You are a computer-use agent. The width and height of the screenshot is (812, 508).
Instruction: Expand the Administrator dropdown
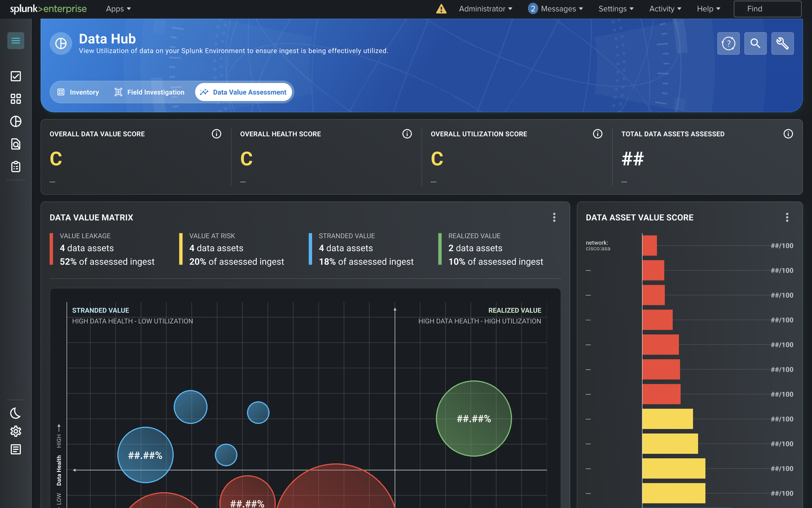pos(485,9)
